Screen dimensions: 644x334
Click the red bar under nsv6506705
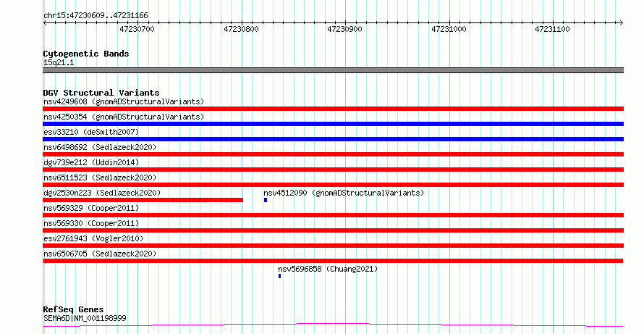333,261
